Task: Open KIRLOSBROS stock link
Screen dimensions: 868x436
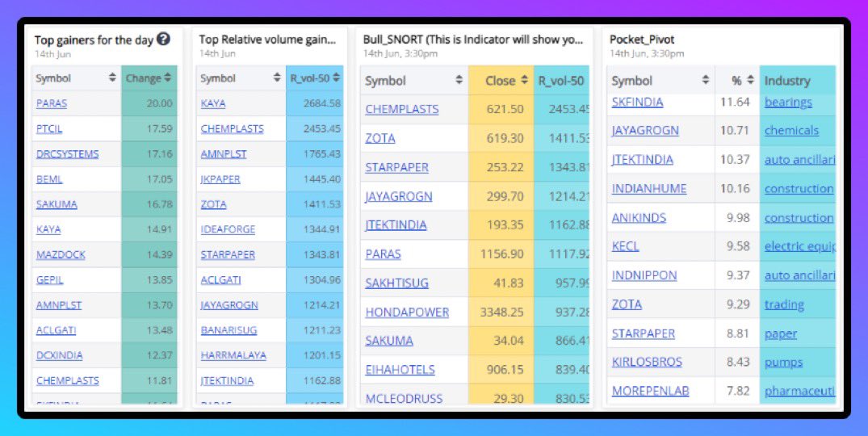Action: (x=647, y=362)
